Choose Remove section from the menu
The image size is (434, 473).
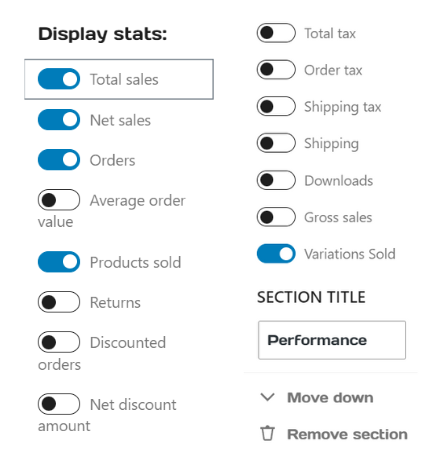[x=333, y=434]
